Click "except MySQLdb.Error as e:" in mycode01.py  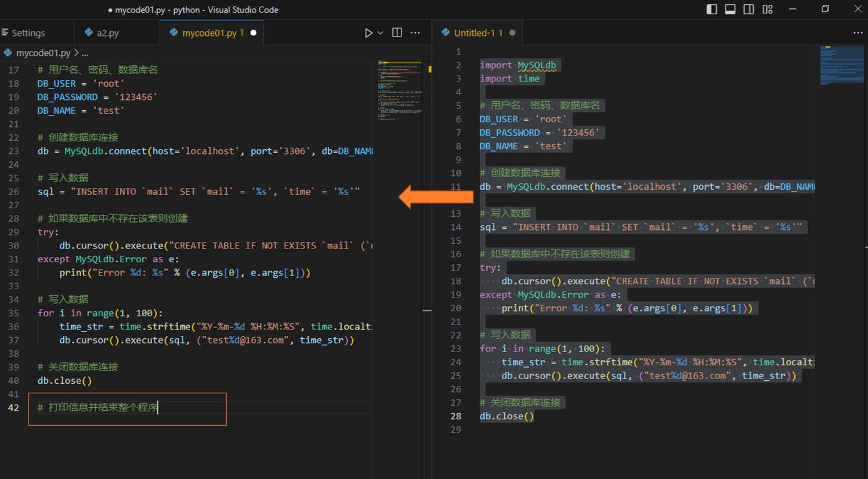tap(108, 259)
